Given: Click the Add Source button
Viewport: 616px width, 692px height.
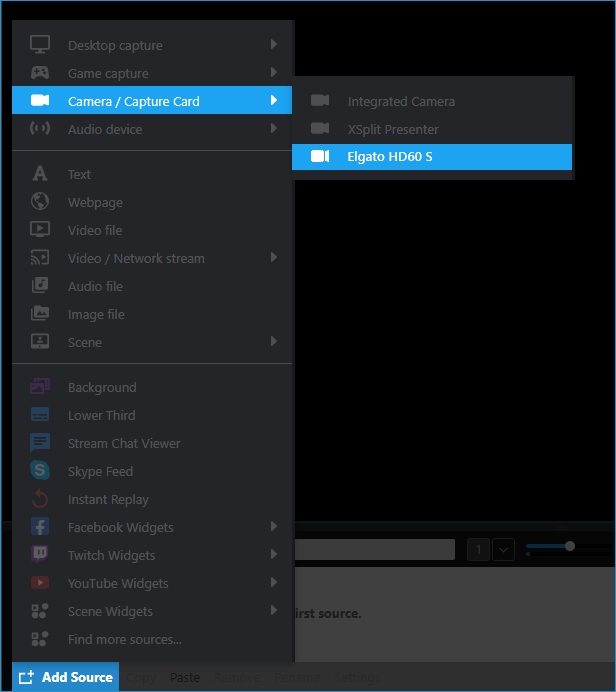Looking at the screenshot, I should 66,677.
